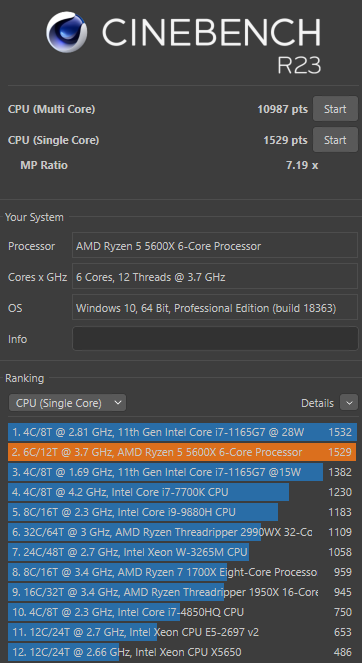Select ranking row Intel Core i9-9880H
The height and width of the screenshot is (663, 362).
[x=182, y=512]
